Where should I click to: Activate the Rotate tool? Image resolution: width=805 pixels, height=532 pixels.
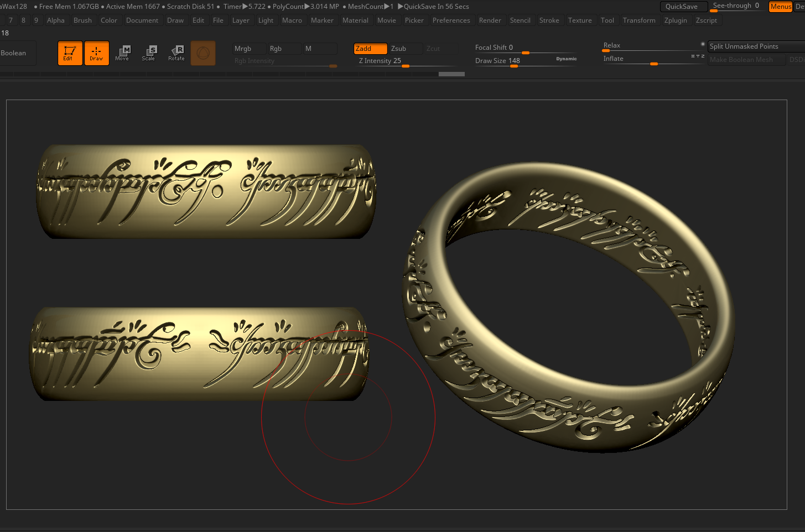[x=176, y=53]
